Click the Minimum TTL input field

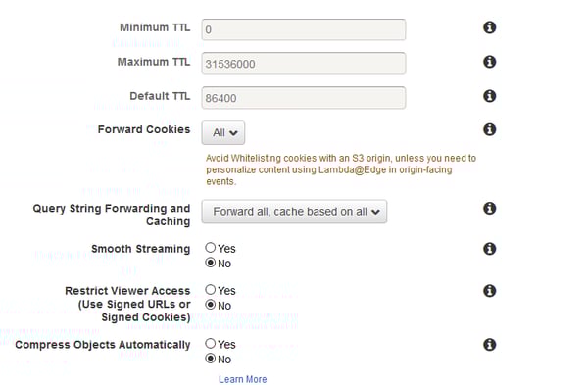pyautogui.click(x=304, y=29)
